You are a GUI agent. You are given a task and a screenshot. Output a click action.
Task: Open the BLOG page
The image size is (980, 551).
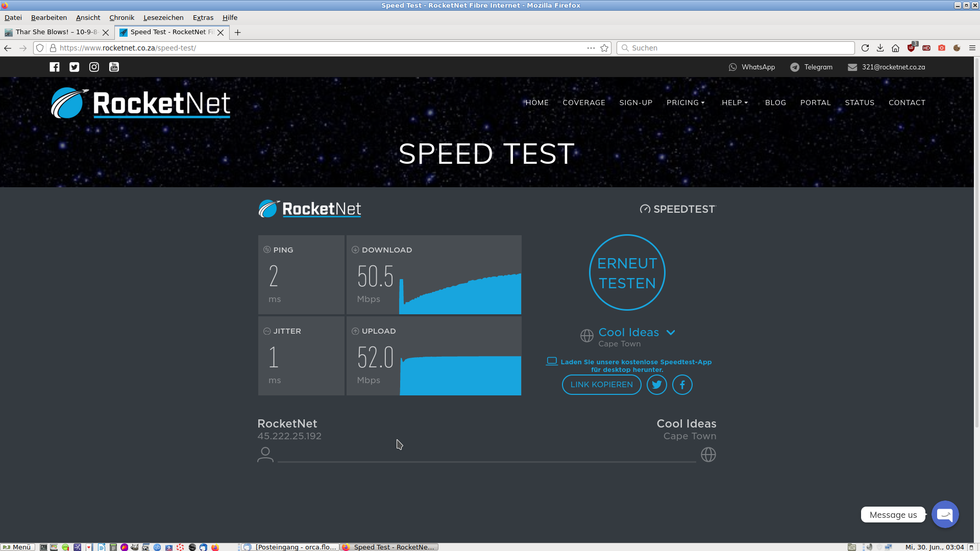click(775, 103)
